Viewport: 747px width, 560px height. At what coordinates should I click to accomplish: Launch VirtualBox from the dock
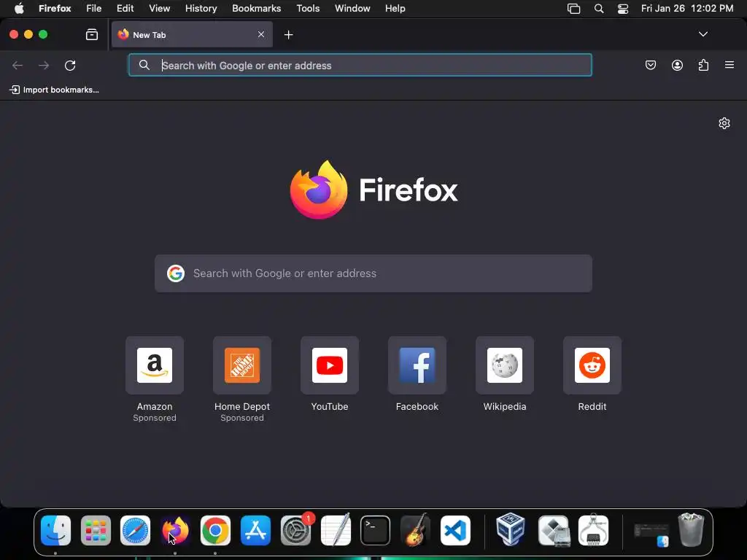(x=510, y=529)
